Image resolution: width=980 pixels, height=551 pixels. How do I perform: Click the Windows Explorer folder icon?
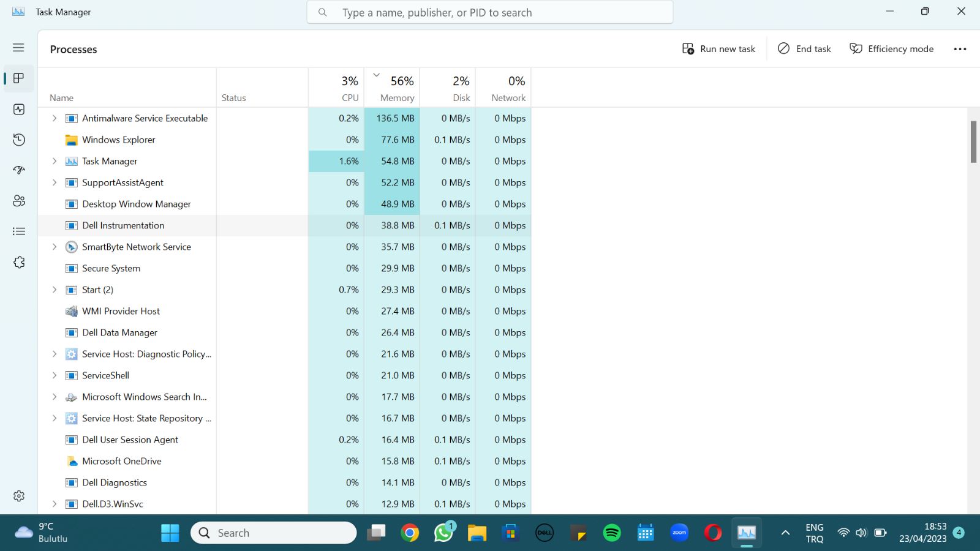72,140
